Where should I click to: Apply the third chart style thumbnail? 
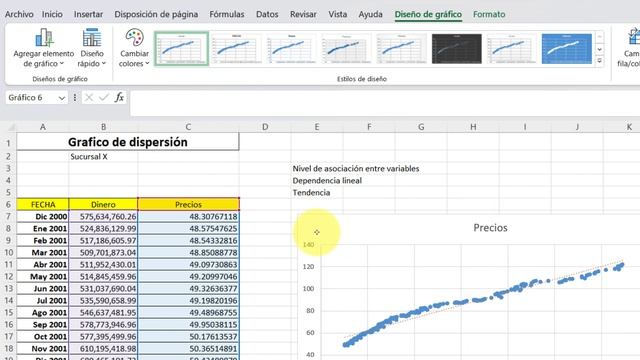[291, 49]
